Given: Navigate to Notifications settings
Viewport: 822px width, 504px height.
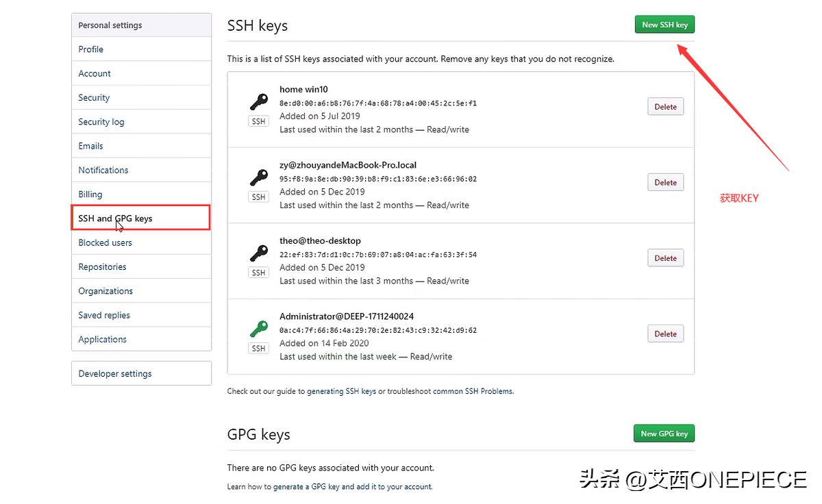Looking at the screenshot, I should [x=103, y=170].
